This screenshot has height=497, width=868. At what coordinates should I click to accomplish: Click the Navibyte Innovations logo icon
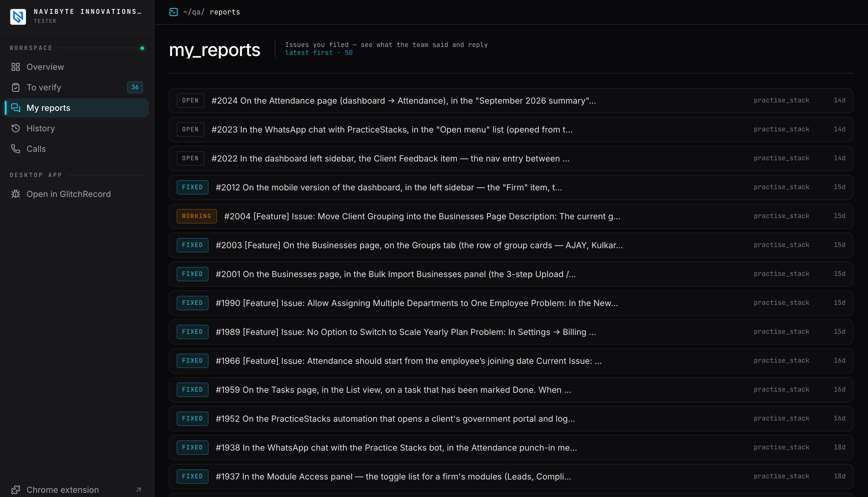pos(18,16)
